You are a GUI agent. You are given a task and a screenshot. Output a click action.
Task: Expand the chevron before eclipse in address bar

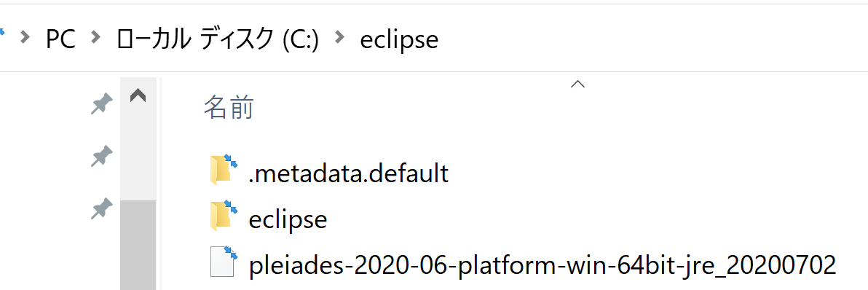[340, 38]
